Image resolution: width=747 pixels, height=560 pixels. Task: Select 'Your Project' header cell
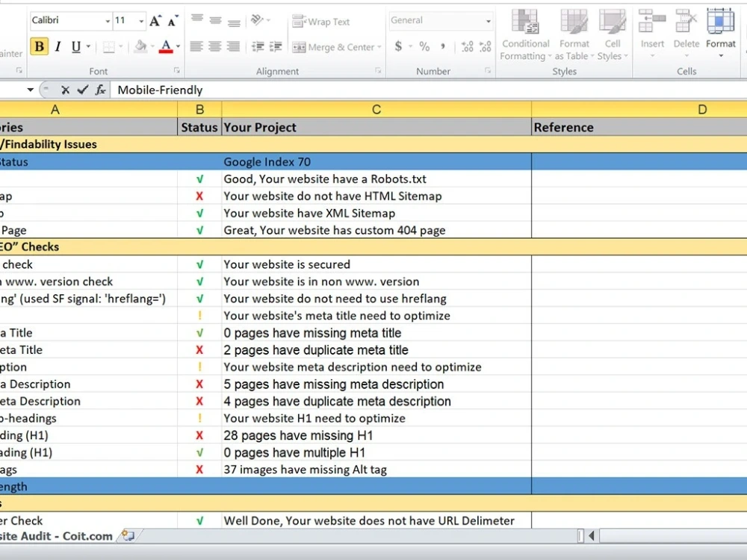[376, 127]
